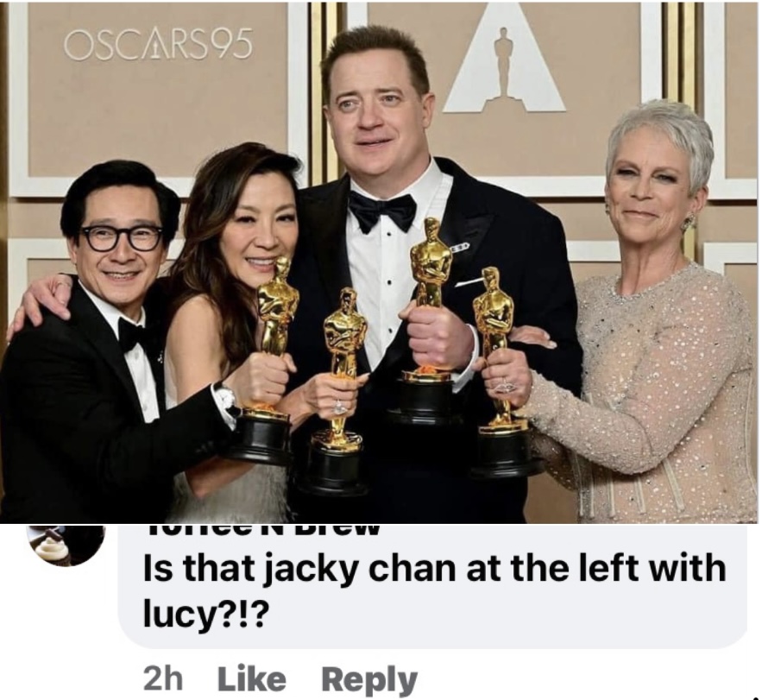Click the gray-haired woman's dangling earring
768x700 pixels.
coord(688,222)
